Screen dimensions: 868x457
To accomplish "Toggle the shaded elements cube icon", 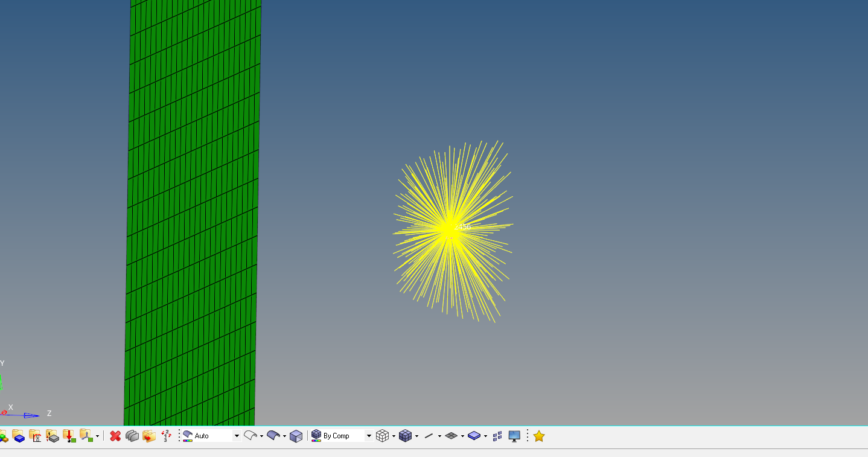I will 405,436.
